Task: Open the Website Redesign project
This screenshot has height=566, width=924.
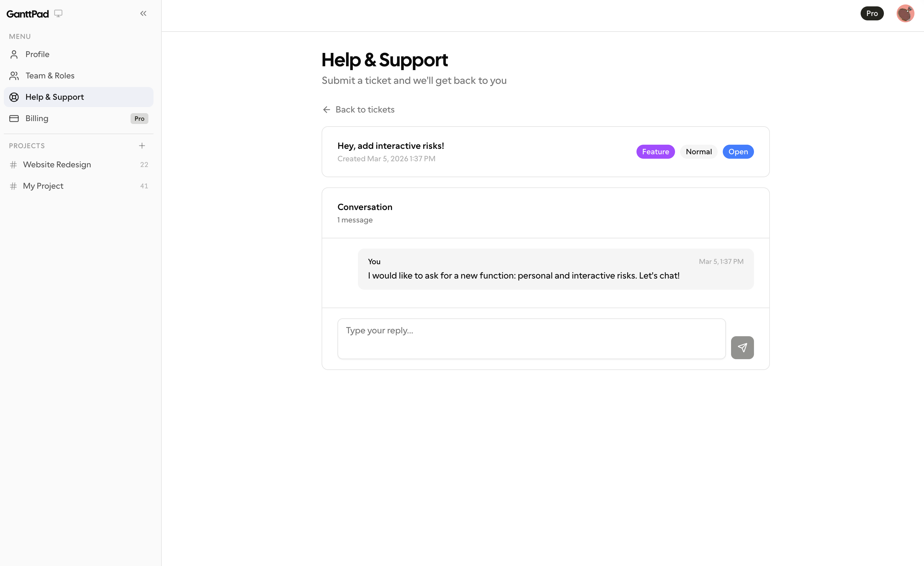Action: [57, 164]
